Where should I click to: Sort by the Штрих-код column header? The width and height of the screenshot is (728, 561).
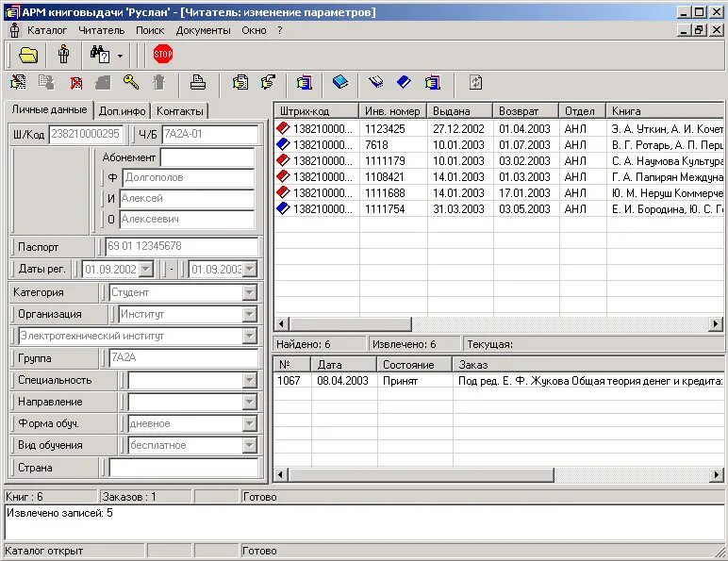coord(316,111)
